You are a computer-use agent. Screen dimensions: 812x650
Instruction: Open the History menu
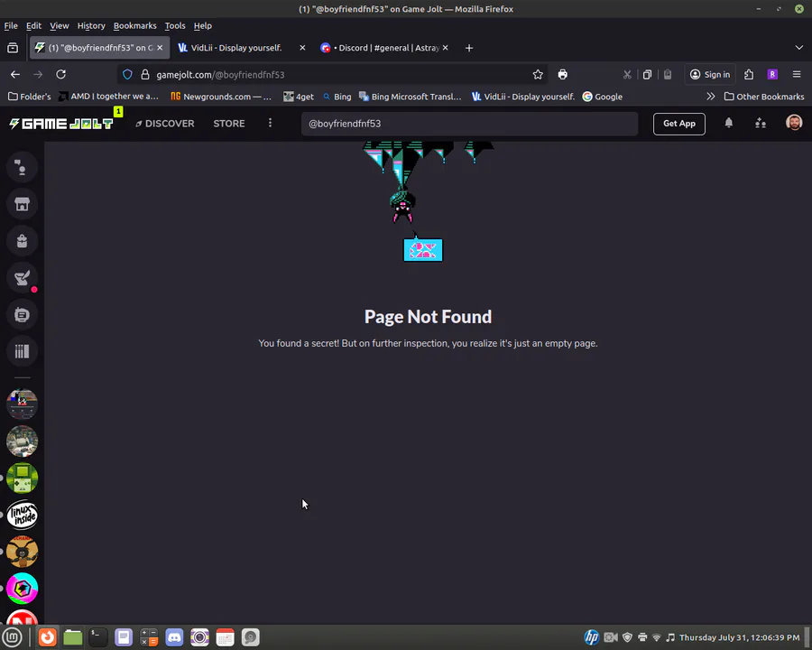(91, 25)
